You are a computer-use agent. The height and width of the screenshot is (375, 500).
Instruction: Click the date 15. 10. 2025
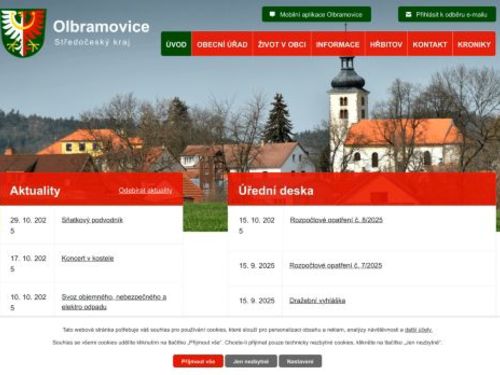click(x=257, y=225)
